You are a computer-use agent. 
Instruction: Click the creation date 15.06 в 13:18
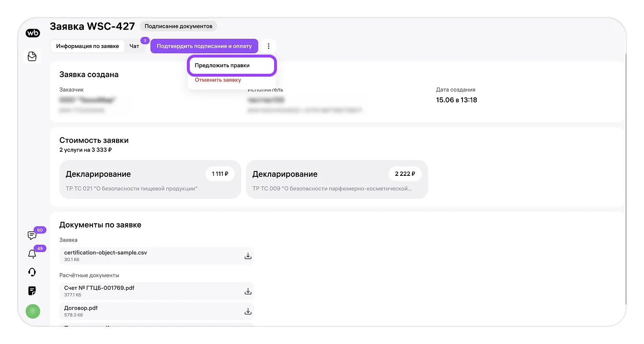[457, 100]
